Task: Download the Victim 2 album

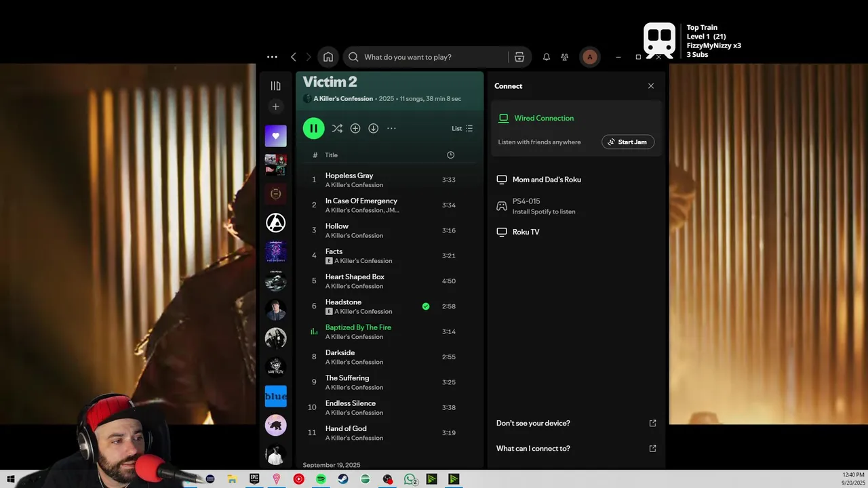Action: click(373, 128)
